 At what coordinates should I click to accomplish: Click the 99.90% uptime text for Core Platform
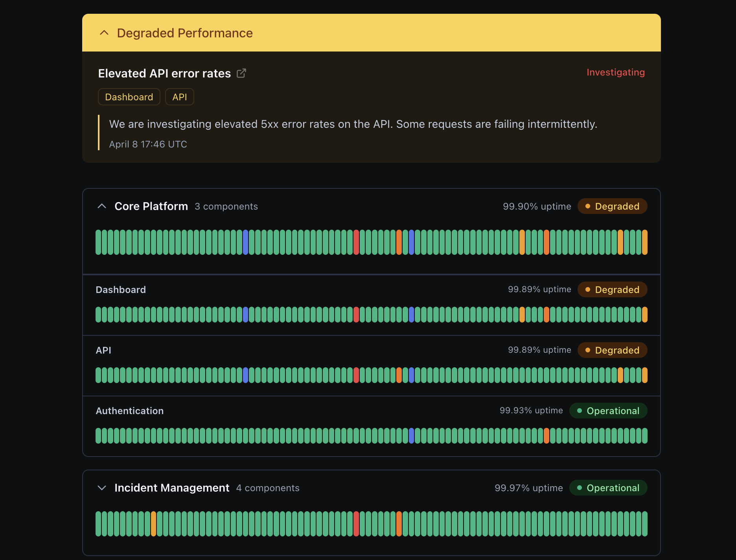coord(537,206)
